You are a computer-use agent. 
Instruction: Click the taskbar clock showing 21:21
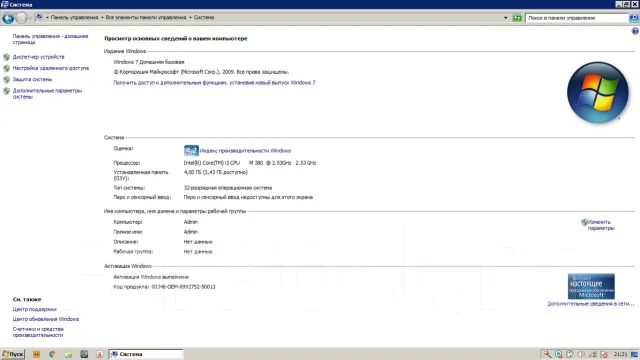pos(620,354)
